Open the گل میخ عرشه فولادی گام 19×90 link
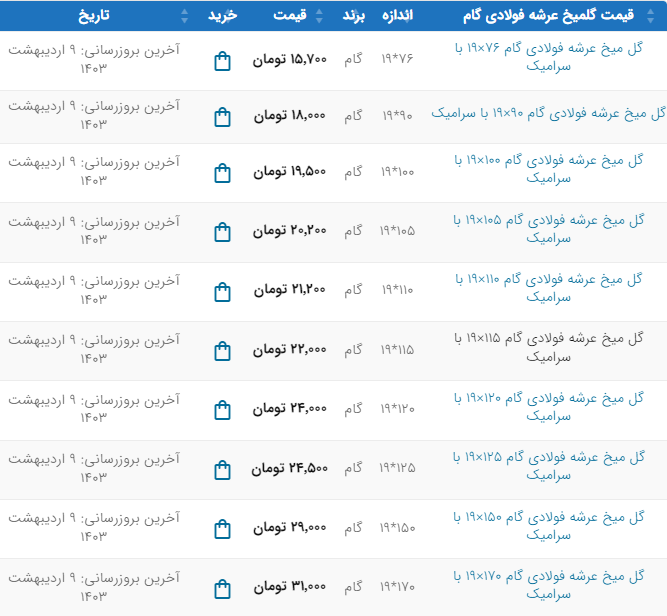667x616 pixels. coord(548,114)
